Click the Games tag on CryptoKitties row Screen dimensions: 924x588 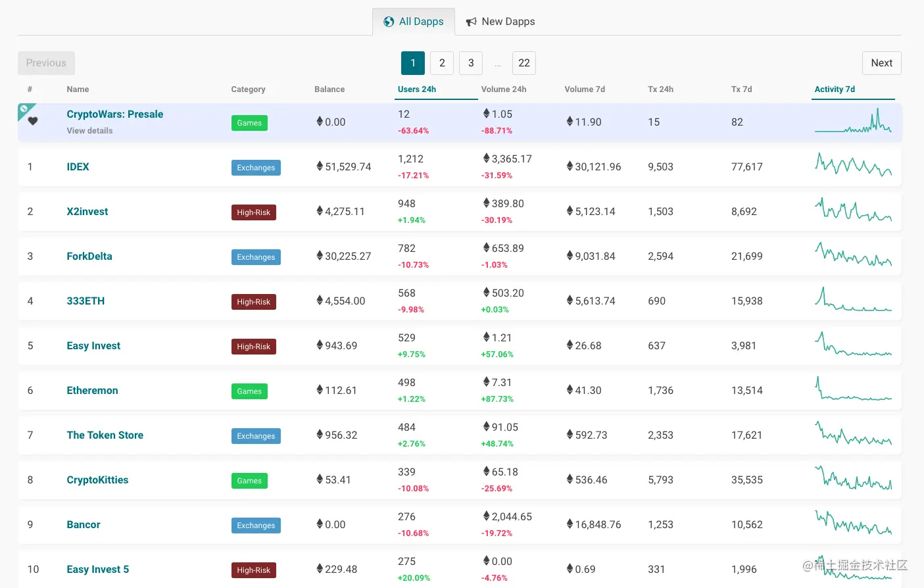249,481
